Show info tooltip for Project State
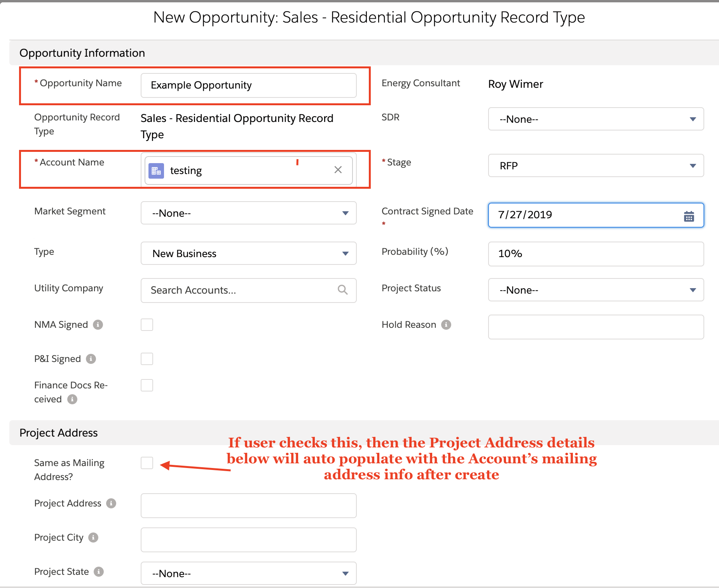Image resolution: width=719 pixels, height=588 pixels. (x=99, y=572)
